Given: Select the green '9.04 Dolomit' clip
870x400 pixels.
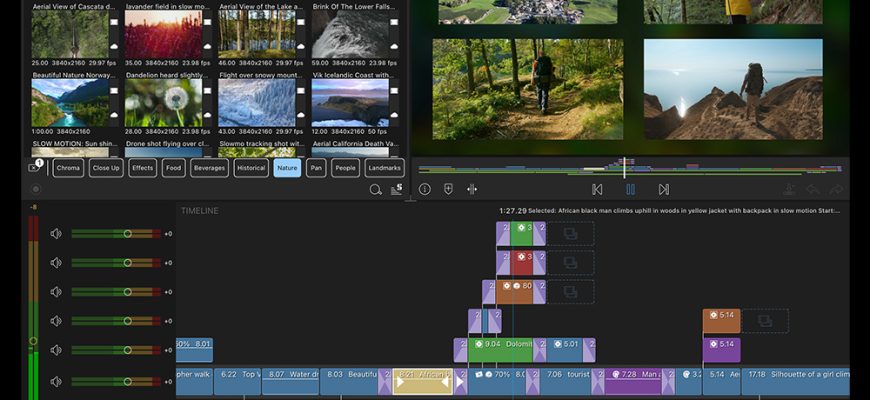Looking at the screenshot, I should pos(500,350).
